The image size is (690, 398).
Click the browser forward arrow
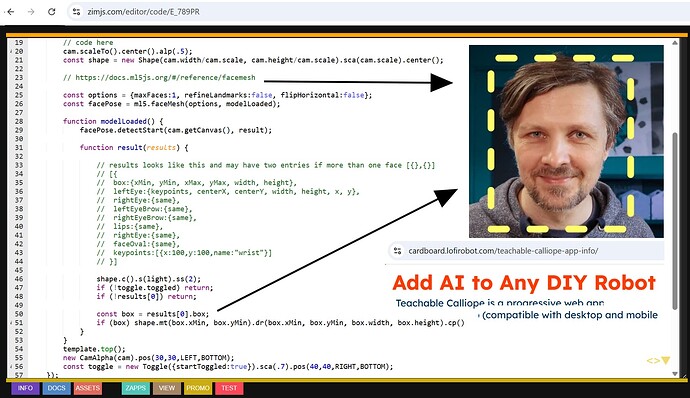[31, 12]
